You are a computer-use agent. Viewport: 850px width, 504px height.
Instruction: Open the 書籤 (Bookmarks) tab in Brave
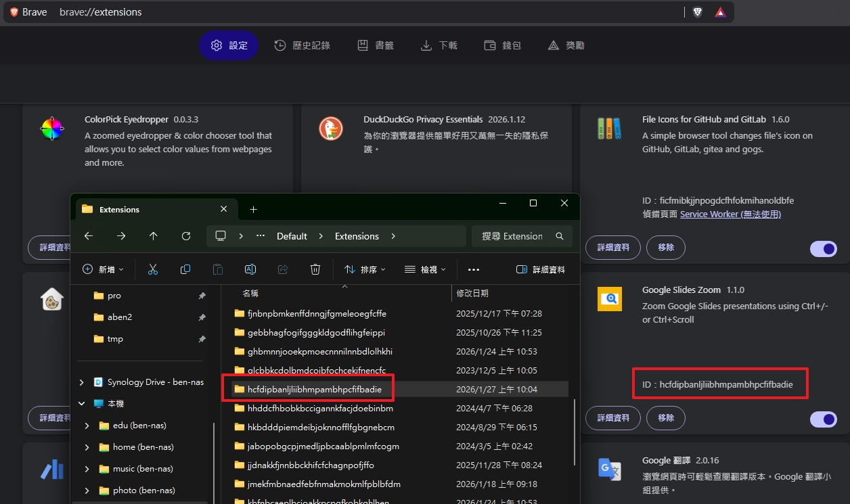(x=376, y=45)
